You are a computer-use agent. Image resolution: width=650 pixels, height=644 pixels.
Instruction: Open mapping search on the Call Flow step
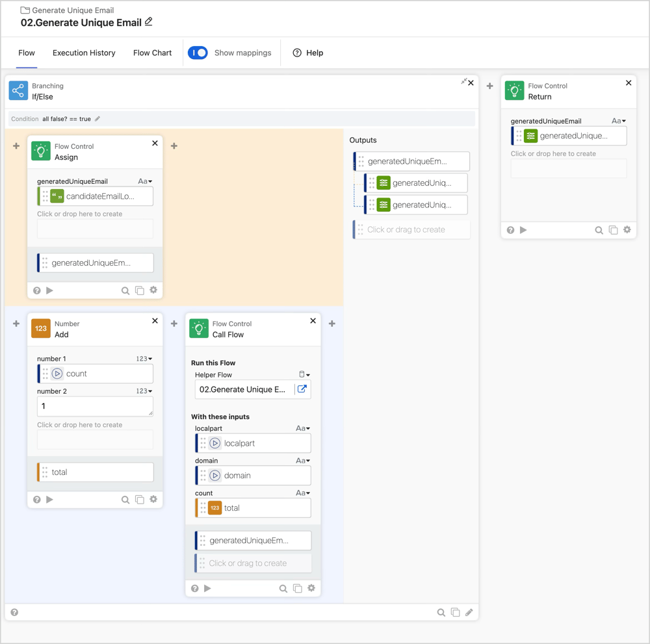(283, 588)
